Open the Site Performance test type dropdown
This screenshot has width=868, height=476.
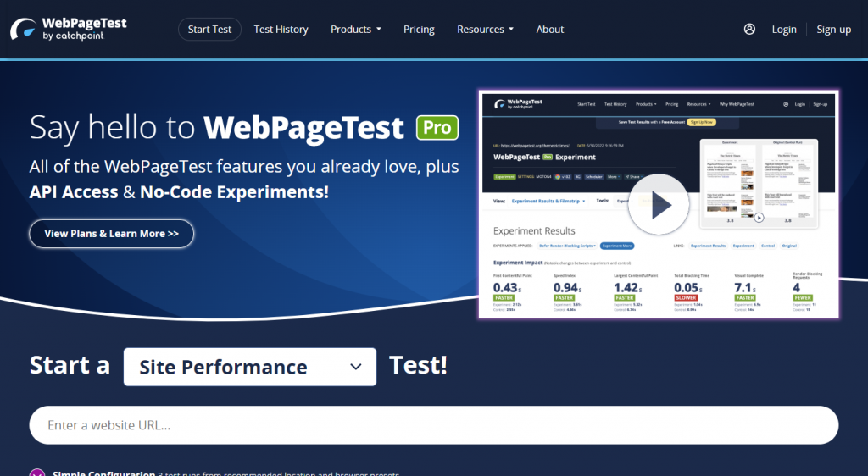point(250,367)
